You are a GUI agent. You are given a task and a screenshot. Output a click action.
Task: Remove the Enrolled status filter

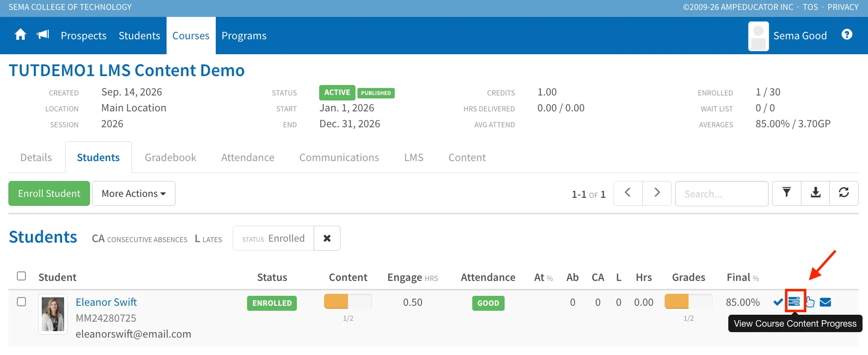point(327,238)
